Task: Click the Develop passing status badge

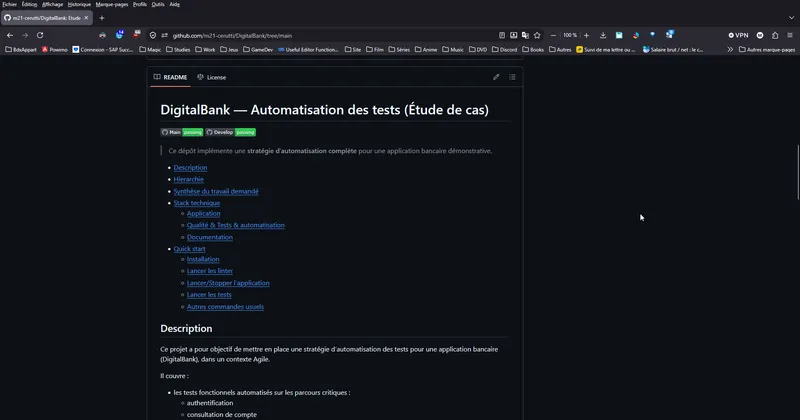Action: 231,132
